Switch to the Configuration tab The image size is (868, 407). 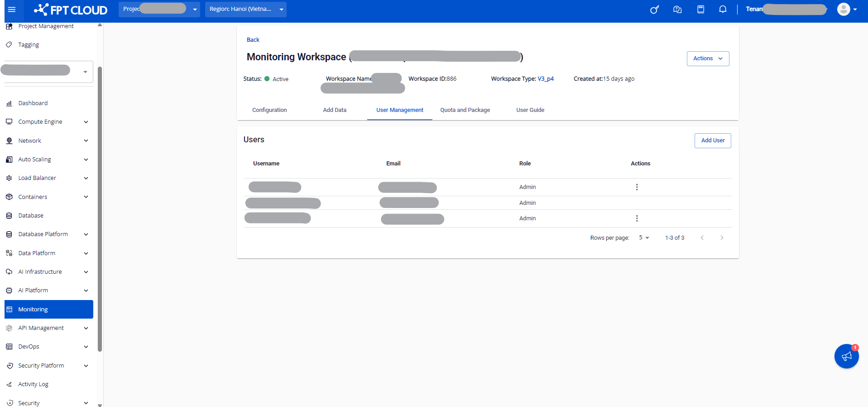pyautogui.click(x=269, y=110)
